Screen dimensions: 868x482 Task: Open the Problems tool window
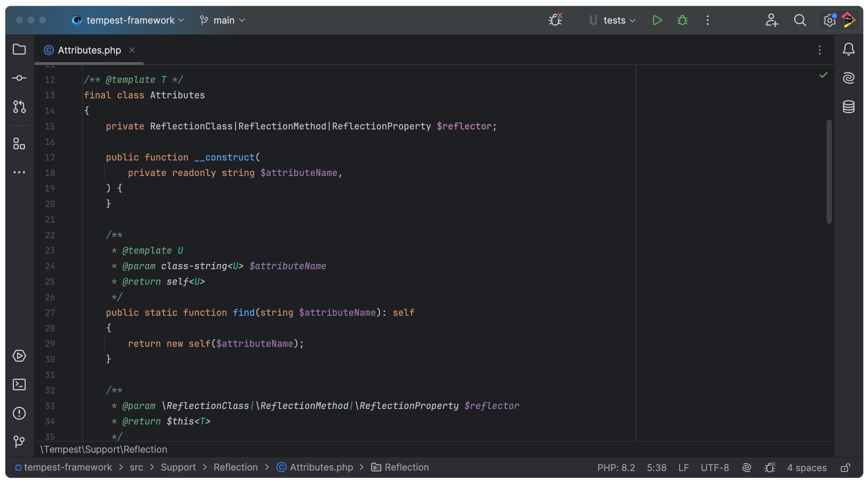(x=19, y=413)
